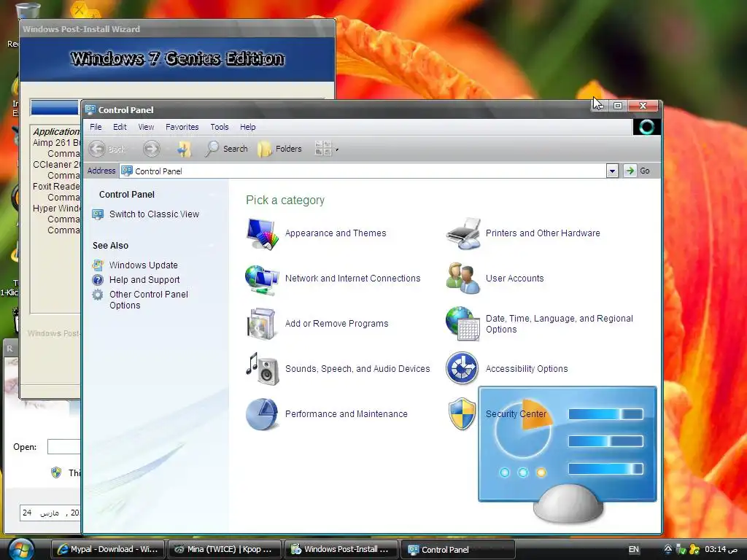
Task: Click the Switch to Classic View icon
Action: (98, 214)
